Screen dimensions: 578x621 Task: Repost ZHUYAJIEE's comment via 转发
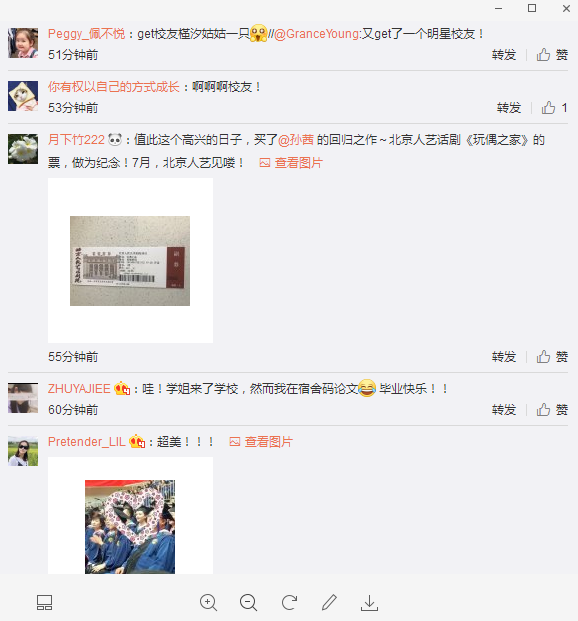pos(504,410)
